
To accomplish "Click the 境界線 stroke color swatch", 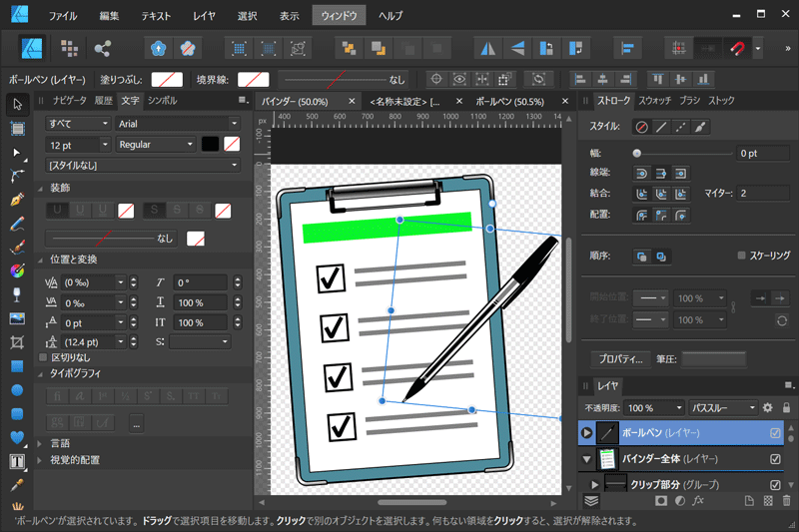I will 254,80.
